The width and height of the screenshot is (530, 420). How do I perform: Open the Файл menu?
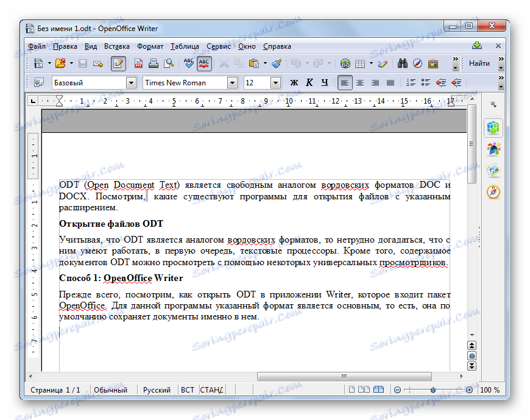coord(37,46)
